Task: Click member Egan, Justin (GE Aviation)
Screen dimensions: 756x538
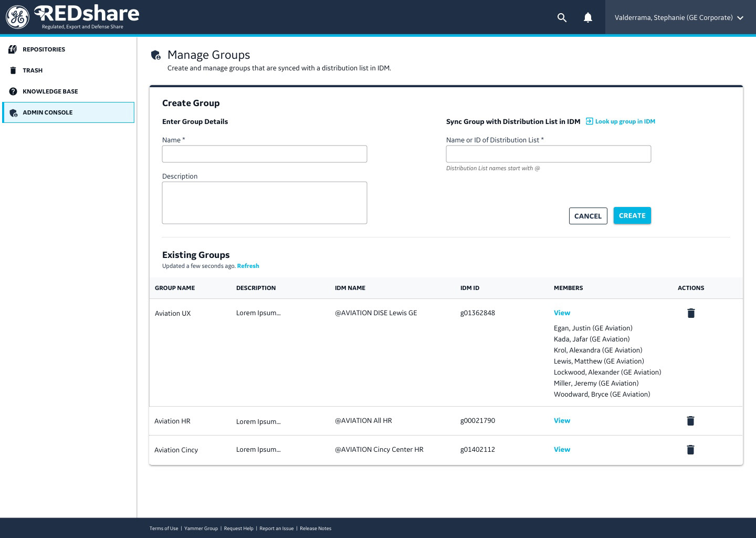Action: [x=593, y=328]
